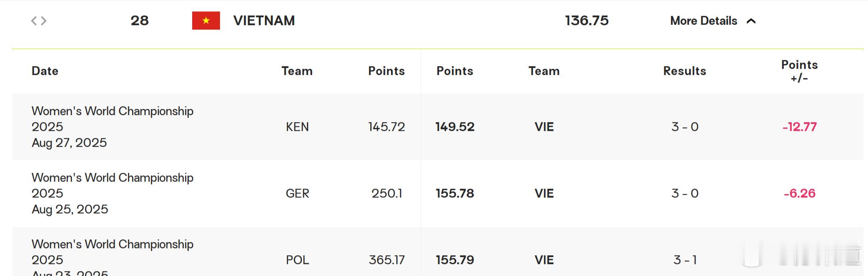Image resolution: width=868 pixels, height=276 pixels.
Task: Collapse the More Details chevron
Action: [751, 21]
